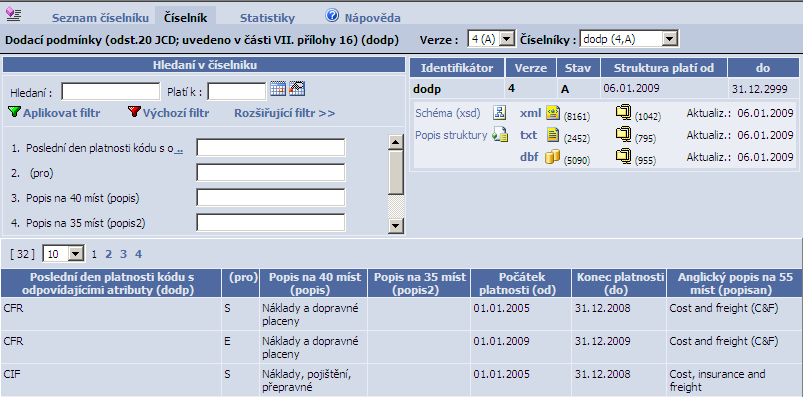Click the Konec platnosti (do) column header
This screenshot has height=397, width=803.
618,283
